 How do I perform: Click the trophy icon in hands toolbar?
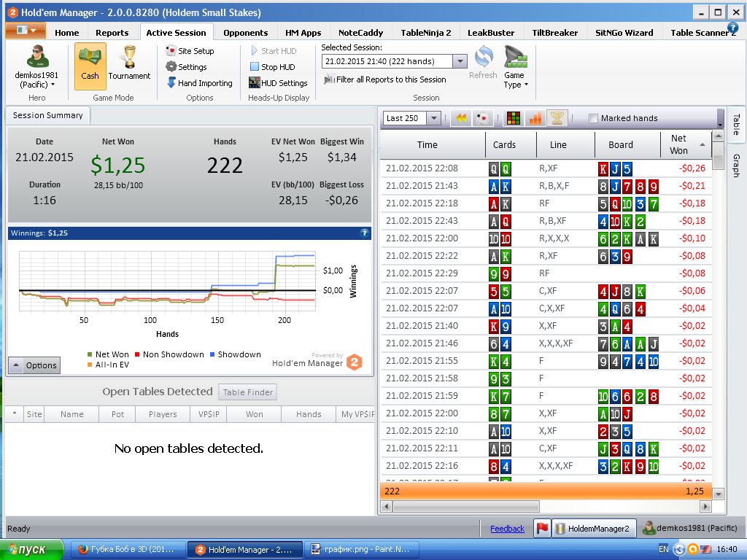tap(557, 118)
